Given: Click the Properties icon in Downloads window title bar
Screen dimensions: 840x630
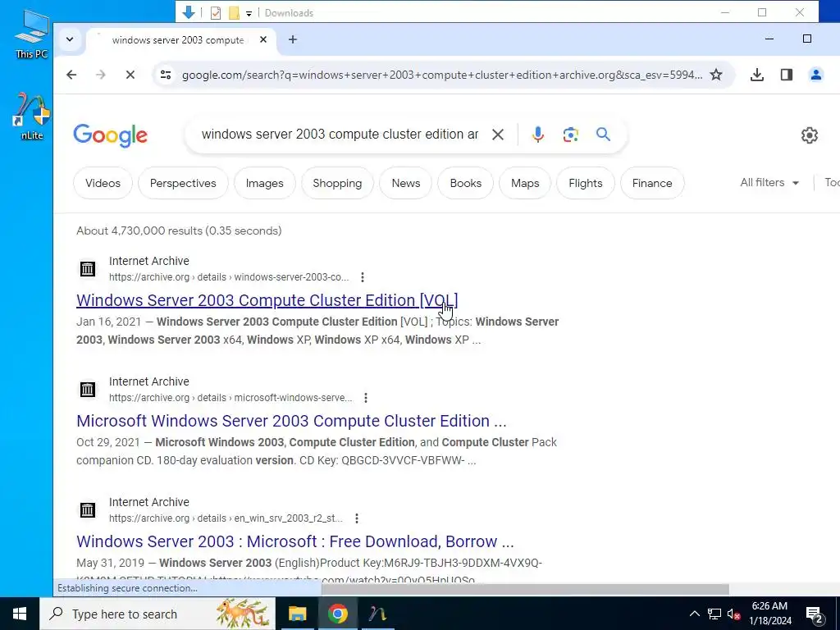Looking at the screenshot, I should pos(216,13).
